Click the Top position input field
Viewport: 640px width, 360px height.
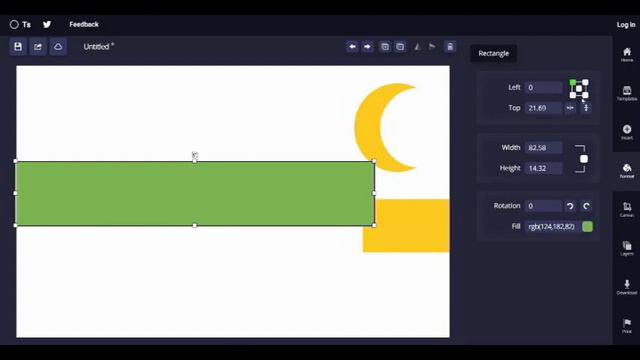pos(543,108)
